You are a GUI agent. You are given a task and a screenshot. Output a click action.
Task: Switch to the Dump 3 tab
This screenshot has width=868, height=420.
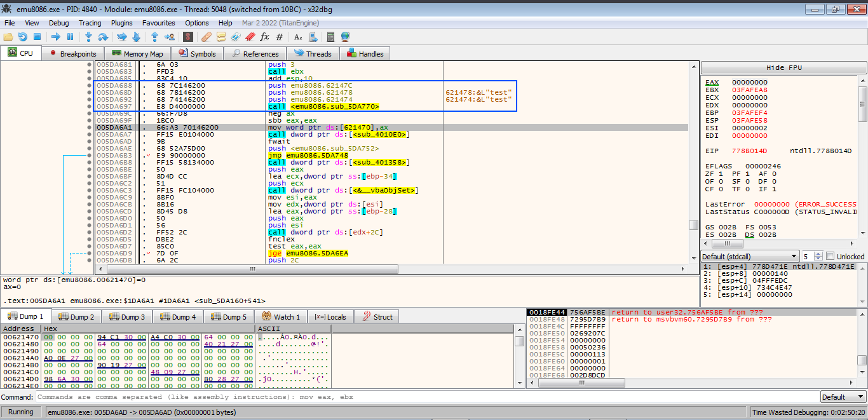click(x=127, y=316)
